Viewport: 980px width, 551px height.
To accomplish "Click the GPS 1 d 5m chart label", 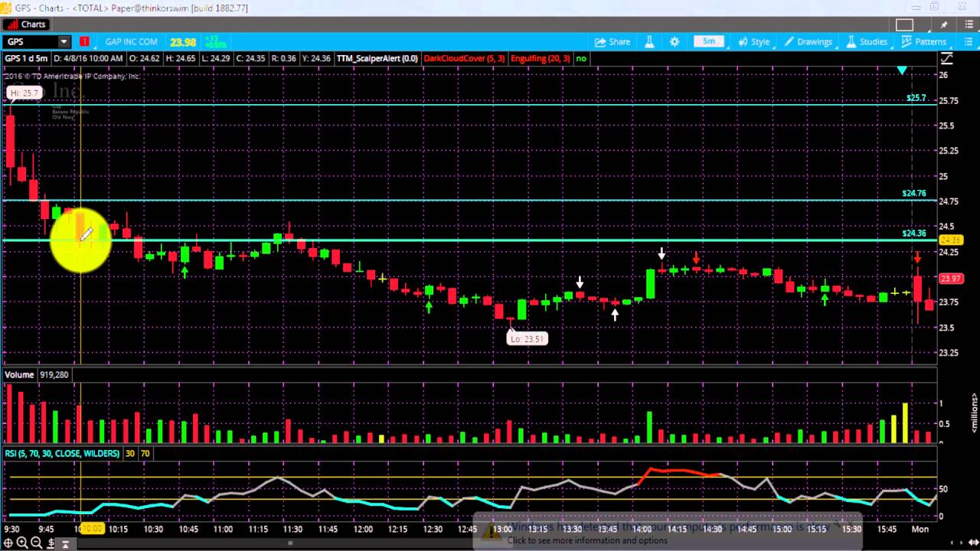I will 26,58.
